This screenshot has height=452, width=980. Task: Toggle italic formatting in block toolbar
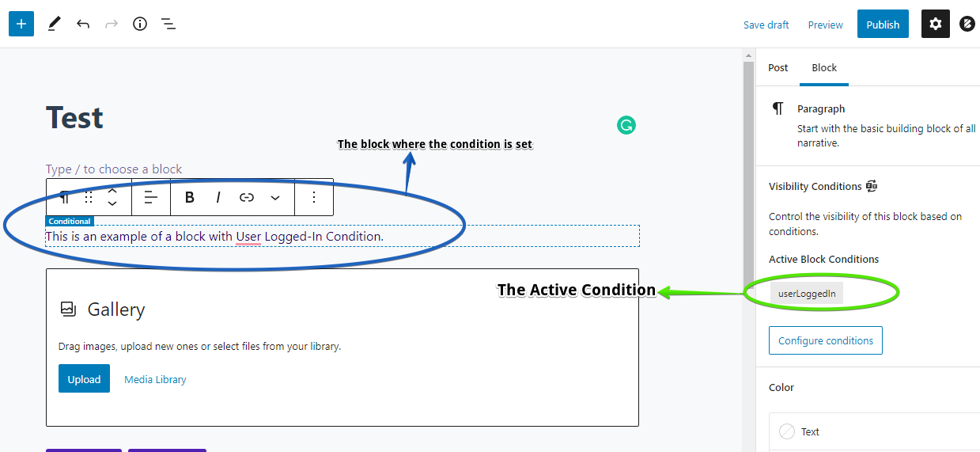coord(218,197)
